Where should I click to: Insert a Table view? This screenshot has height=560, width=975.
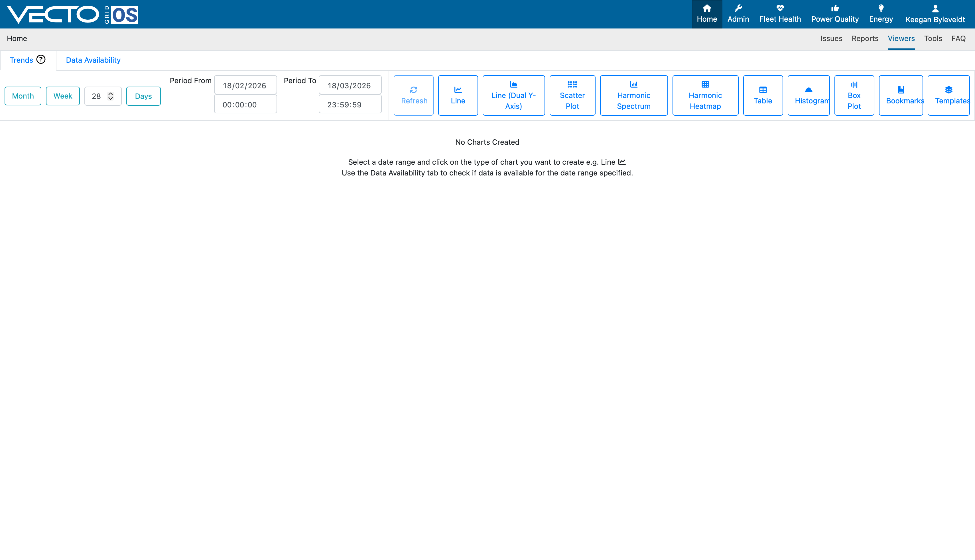tap(763, 95)
